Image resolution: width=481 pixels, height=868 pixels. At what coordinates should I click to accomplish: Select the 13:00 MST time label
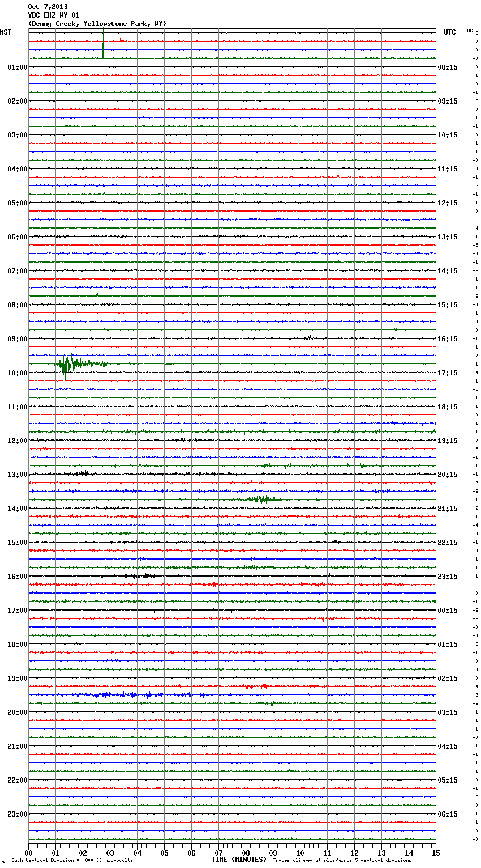point(18,475)
